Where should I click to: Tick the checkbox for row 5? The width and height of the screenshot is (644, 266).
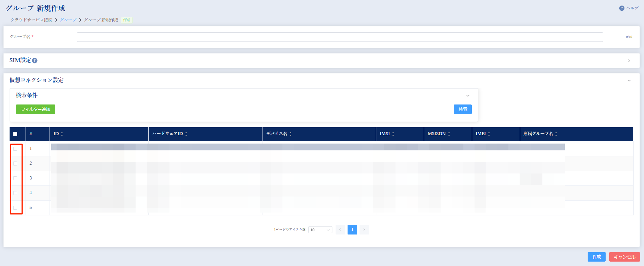click(15, 208)
